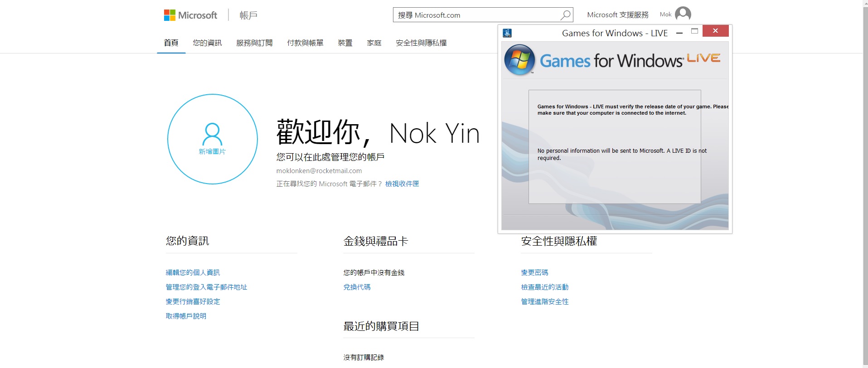Open the 家庭 tab
Viewport: 868px width, 368px height.
coord(374,43)
